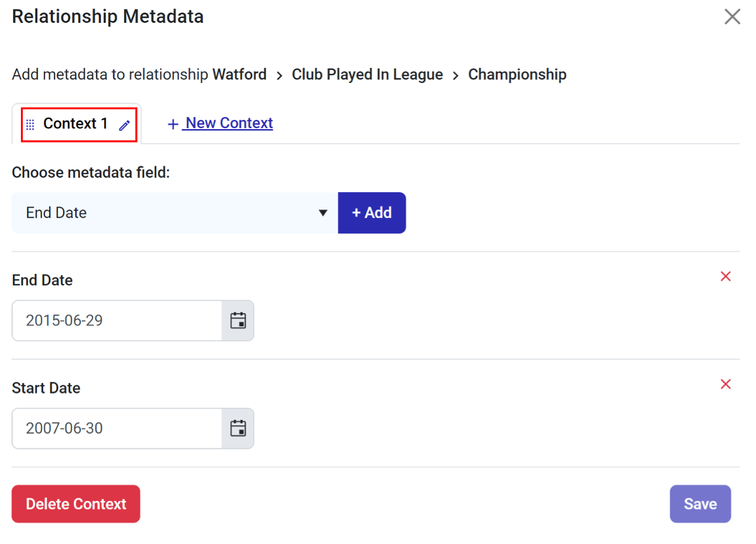Image resolution: width=756 pixels, height=544 pixels.
Task: Click Club Played In League in the path
Action: pyautogui.click(x=367, y=74)
